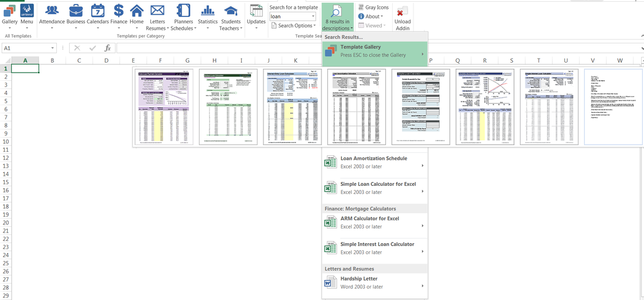The height and width of the screenshot is (300, 644).
Task: Click the Select All corner of the sheet
Action: tap(6, 60)
